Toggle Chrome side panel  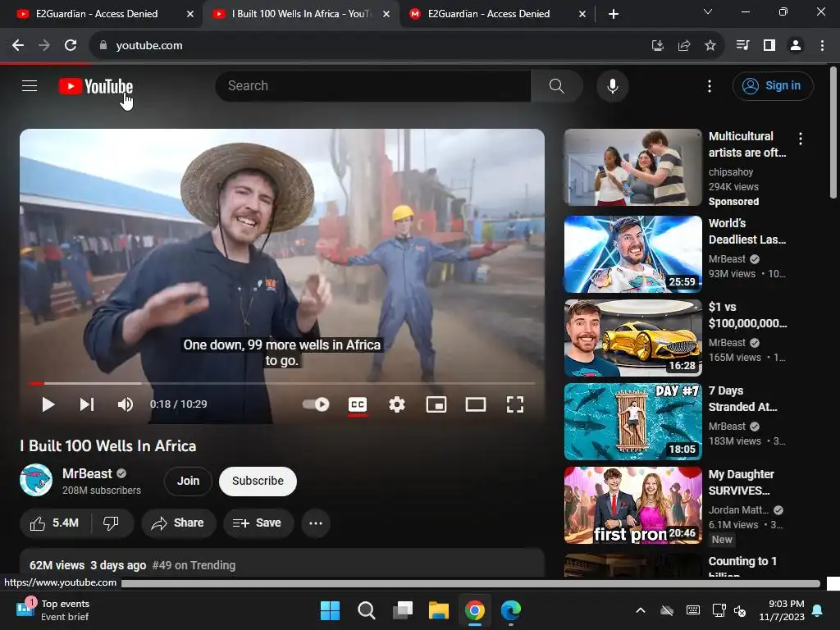769,46
